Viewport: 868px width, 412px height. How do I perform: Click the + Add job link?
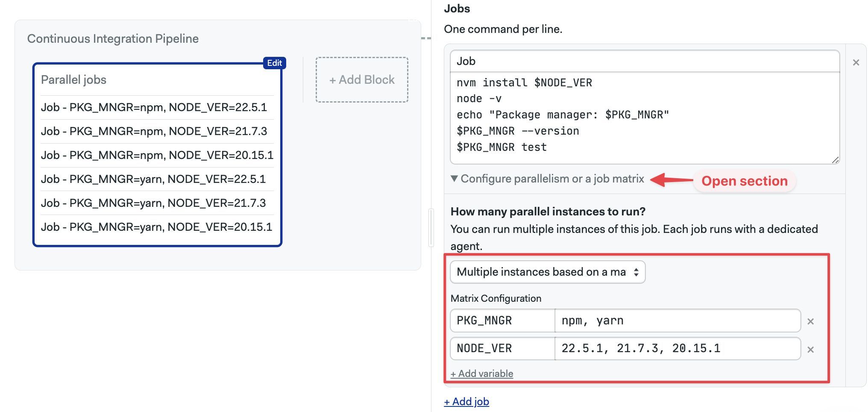[x=466, y=402]
